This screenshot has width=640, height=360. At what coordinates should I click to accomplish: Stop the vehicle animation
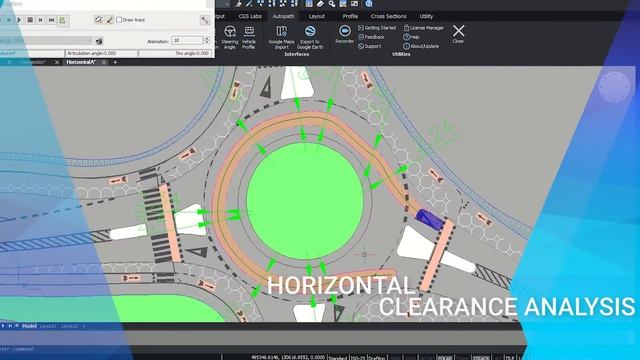(x=30, y=20)
